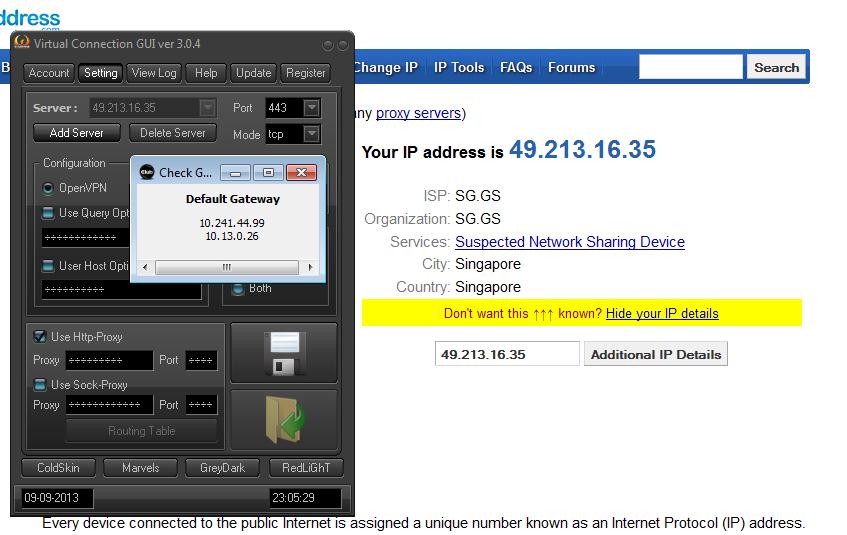Viewport: 847px width, 535px height.
Task: Open the Change IP menu item
Action: click(386, 68)
